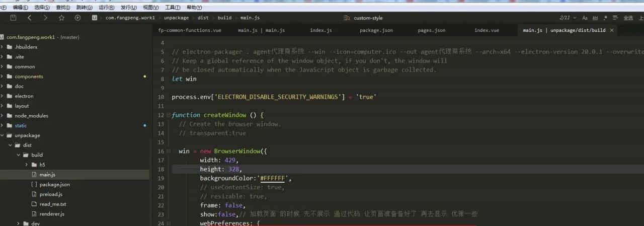Open the 选择(S) menu
Viewport: 644px width, 226px height.
[x=42, y=8]
